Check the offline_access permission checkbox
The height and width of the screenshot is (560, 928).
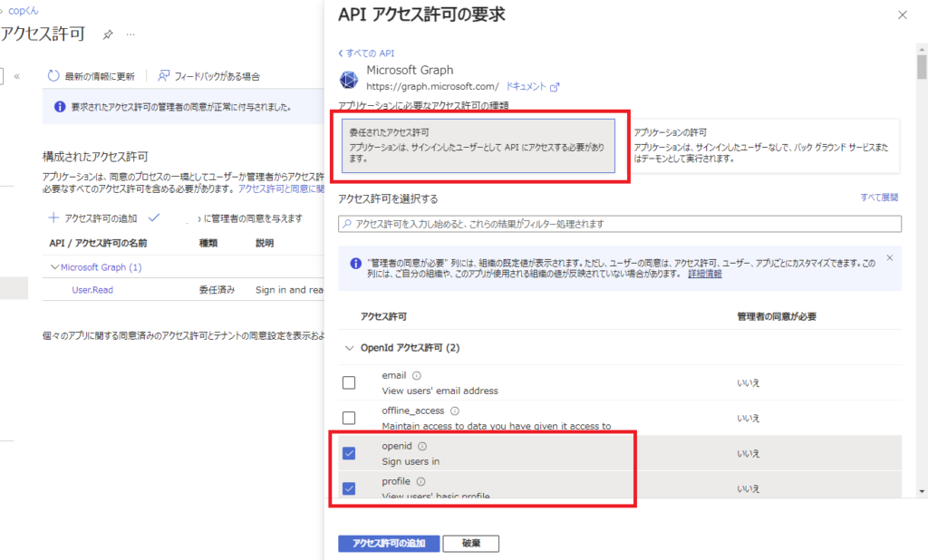[349, 418]
